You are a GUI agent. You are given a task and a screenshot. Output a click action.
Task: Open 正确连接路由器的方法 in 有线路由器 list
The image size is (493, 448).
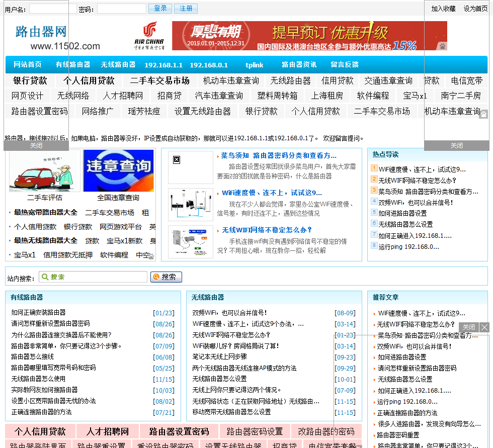tap(41, 412)
